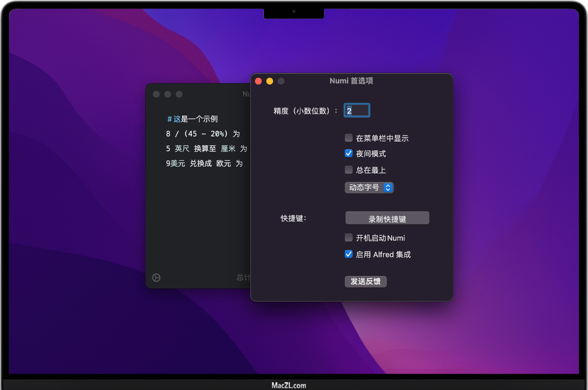Screen dimensions: 588x390
Task: Click the 总计 label in Numi main window
Action: pos(243,277)
